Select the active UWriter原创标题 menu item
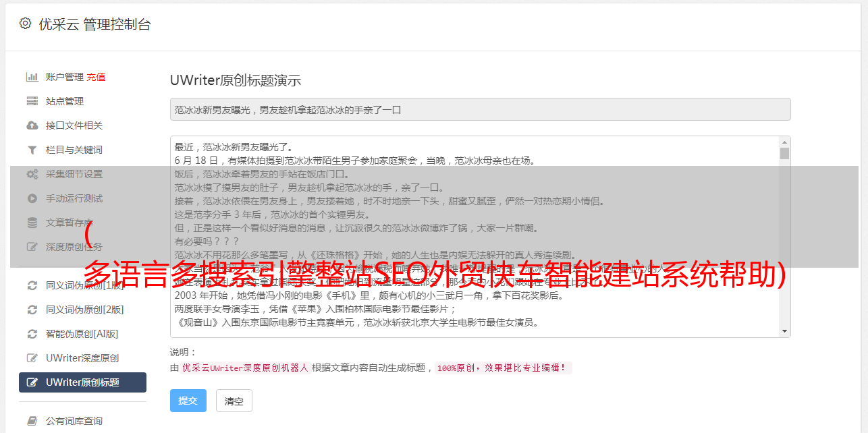 click(x=82, y=382)
